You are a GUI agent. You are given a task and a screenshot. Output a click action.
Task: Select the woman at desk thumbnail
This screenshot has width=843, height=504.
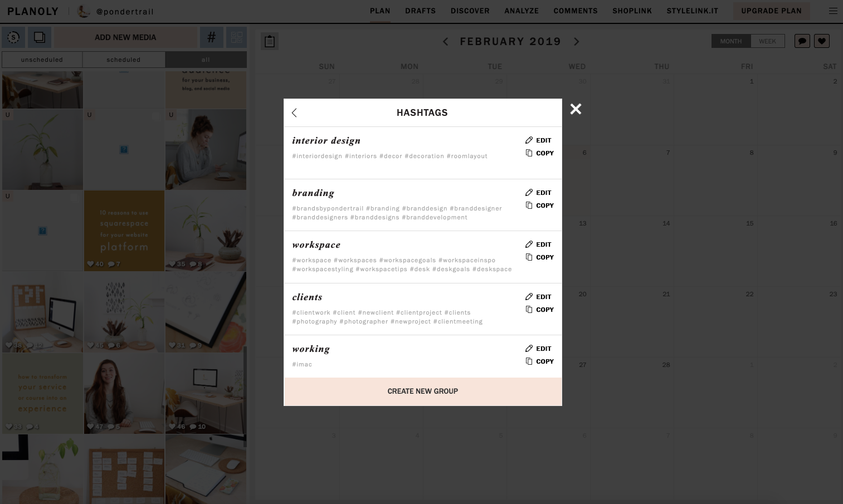(206, 149)
